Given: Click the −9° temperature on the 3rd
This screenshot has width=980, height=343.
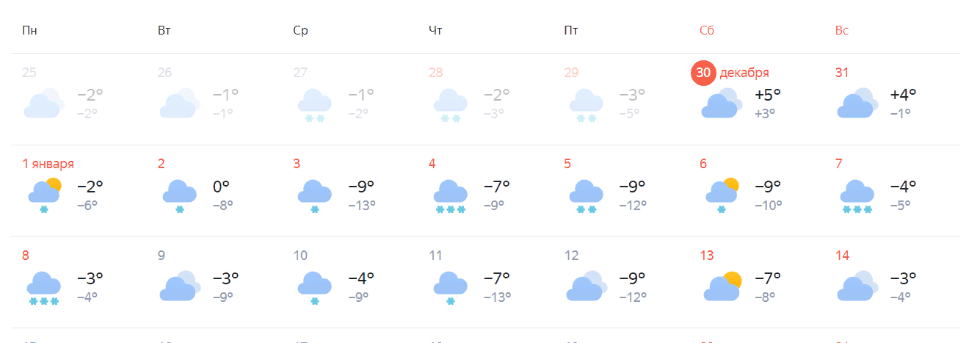Looking at the screenshot, I should click(361, 187).
